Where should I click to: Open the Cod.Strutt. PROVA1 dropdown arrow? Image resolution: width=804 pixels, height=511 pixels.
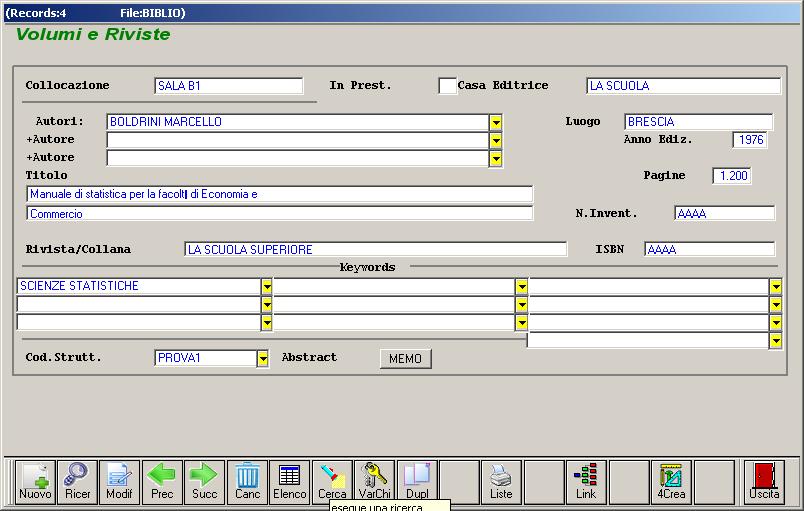263,358
